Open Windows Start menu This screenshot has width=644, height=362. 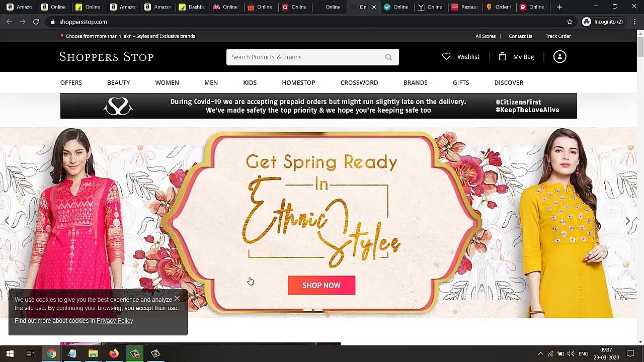pyautogui.click(x=10, y=354)
